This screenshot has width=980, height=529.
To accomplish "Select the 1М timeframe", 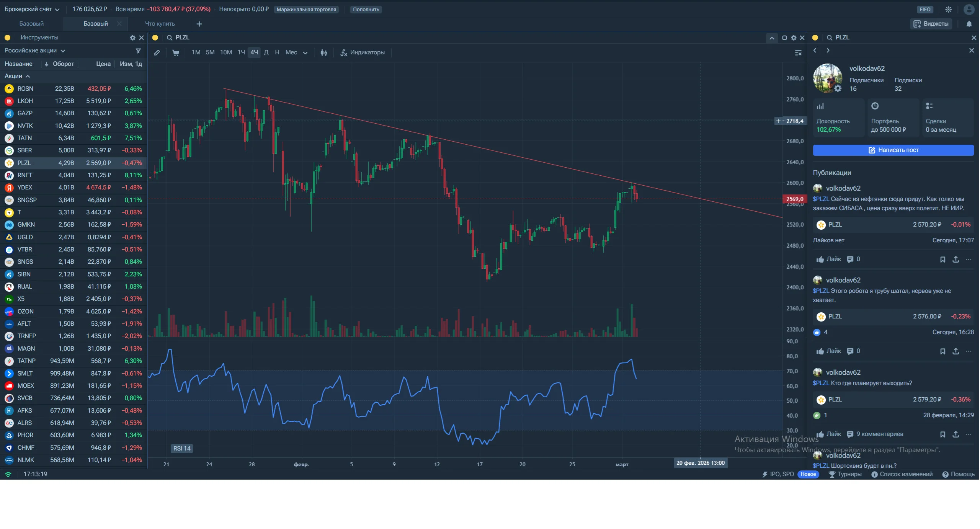I will [x=196, y=52].
